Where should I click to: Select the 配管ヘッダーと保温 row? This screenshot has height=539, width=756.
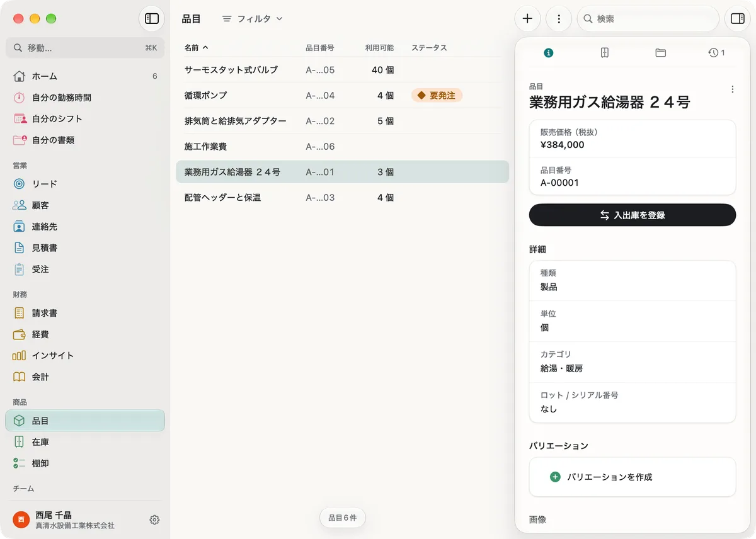342,198
